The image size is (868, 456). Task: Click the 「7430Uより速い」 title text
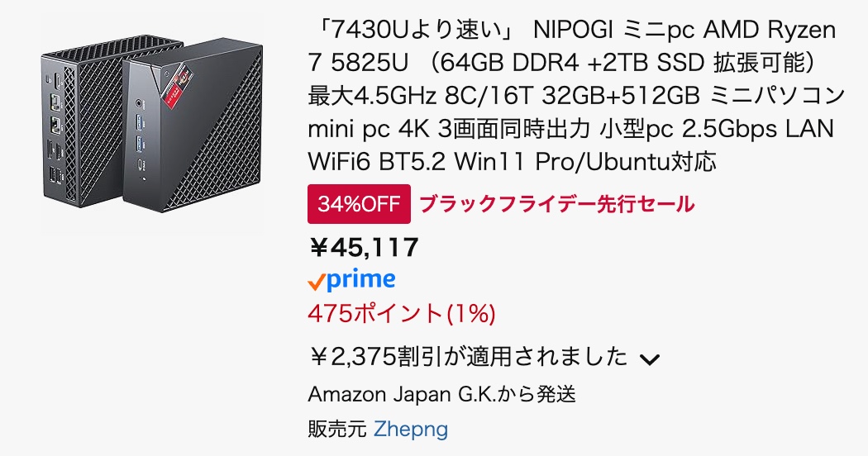(x=416, y=31)
